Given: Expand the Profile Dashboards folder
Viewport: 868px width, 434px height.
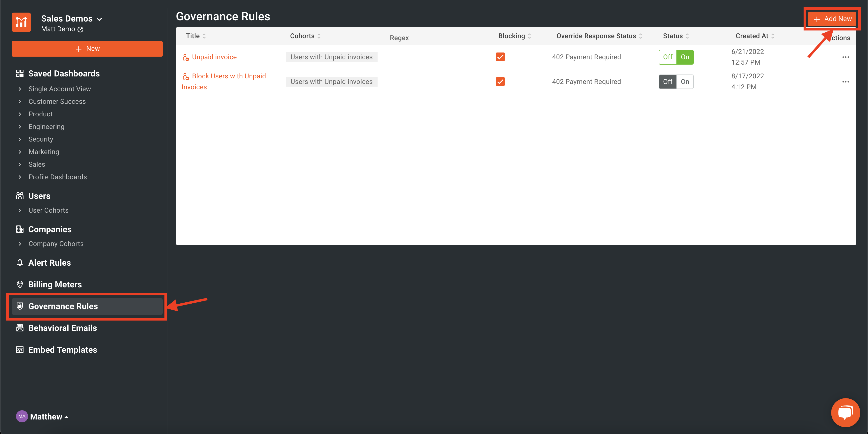Looking at the screenshot, I should (20, 177).
